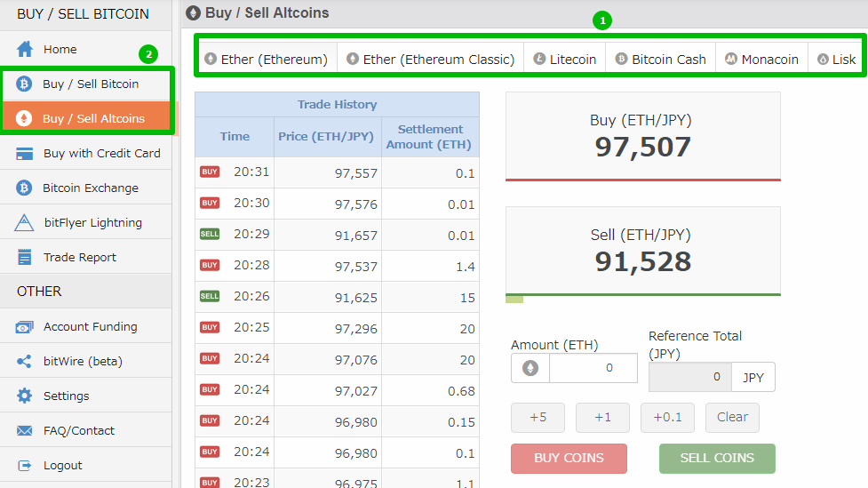Image resolution: width=868 pixels, height=488 pixels.
Task: Open the FAQ/Contact page
Action: click(78, 430)
